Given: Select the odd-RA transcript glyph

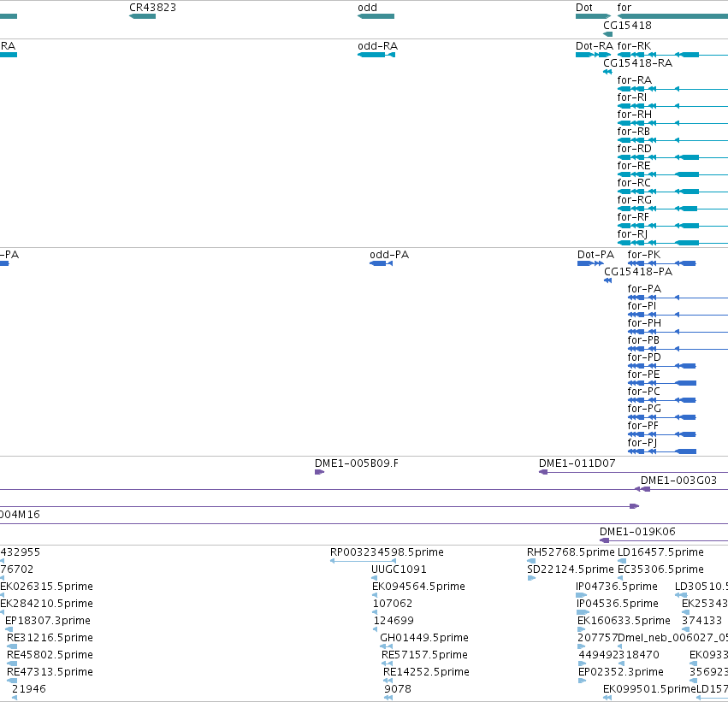Looking at the screenshot, I should tap(376, 55).
